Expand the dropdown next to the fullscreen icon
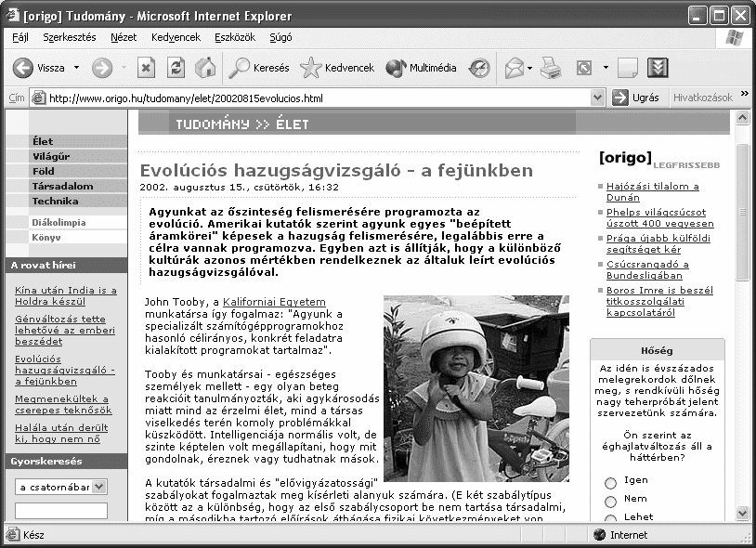The height and width of the screenshot is (548, 756). (606, 68)
